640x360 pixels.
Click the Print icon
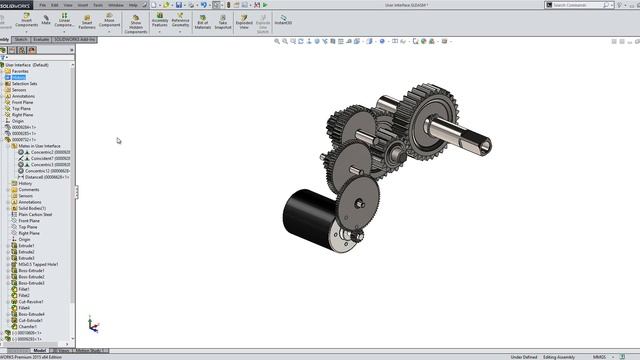click(191, 5)
